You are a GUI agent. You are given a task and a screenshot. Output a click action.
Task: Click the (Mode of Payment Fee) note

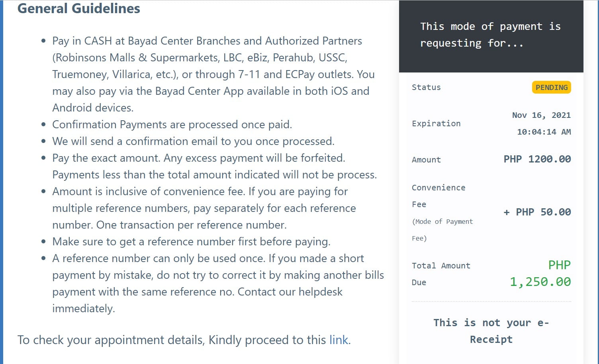point(442,230)
